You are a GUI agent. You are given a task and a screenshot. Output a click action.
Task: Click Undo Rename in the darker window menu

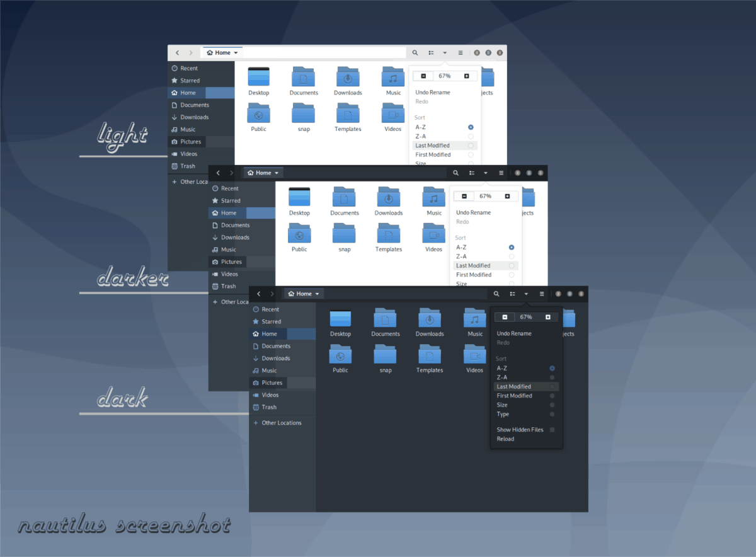tap(472, 212)
